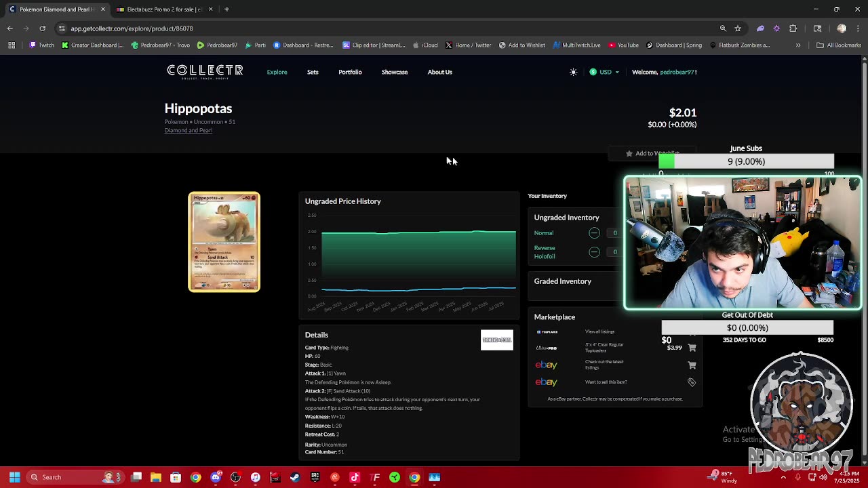The width and height of the screenshot is (868, 488).
Task: Open the Explore page
Action: [x=277, y=72]
